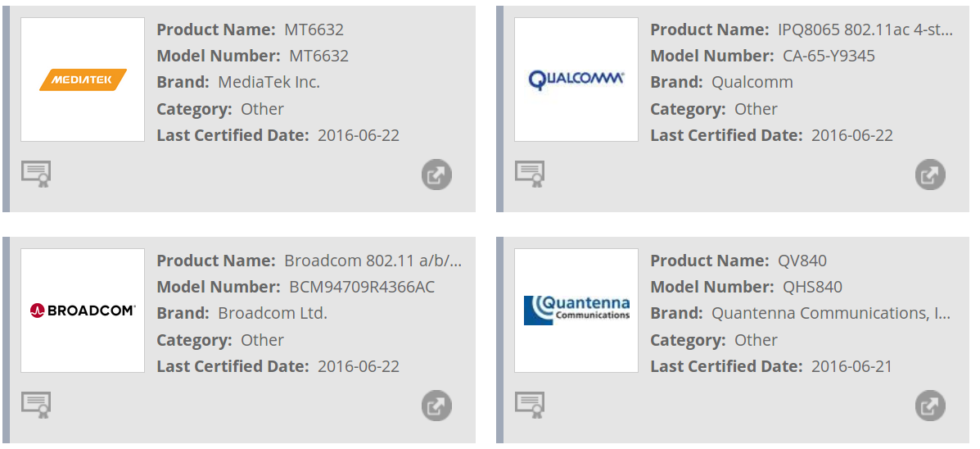Viewport: 980px width, 449px height.
Task: Click the brand text MediaTek Inc.
Action: 269,82
